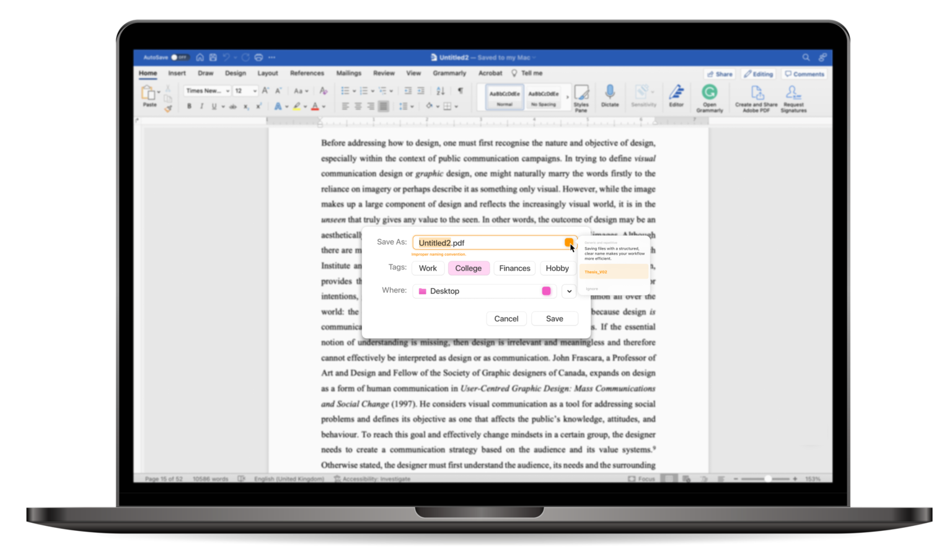This screenshot has width=952, height=560.
Task: Open the Styles Pane
Action: [581, 95]
